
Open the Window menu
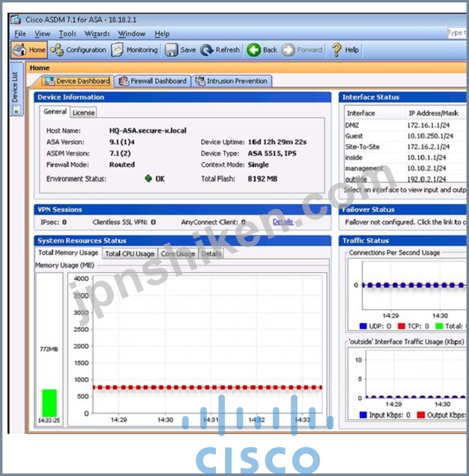(x=132, y=34)
